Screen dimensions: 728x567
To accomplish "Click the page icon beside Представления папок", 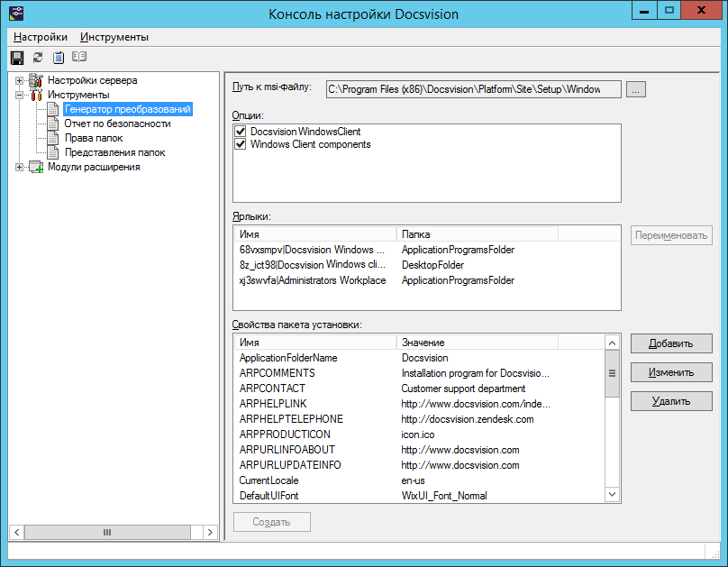I will pyautogui.click(x=53, y=152).
